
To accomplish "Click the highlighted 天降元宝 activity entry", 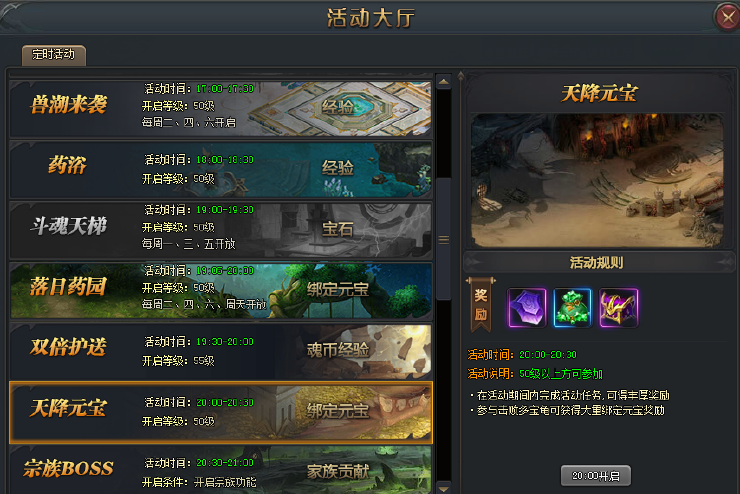I will 220,412.
